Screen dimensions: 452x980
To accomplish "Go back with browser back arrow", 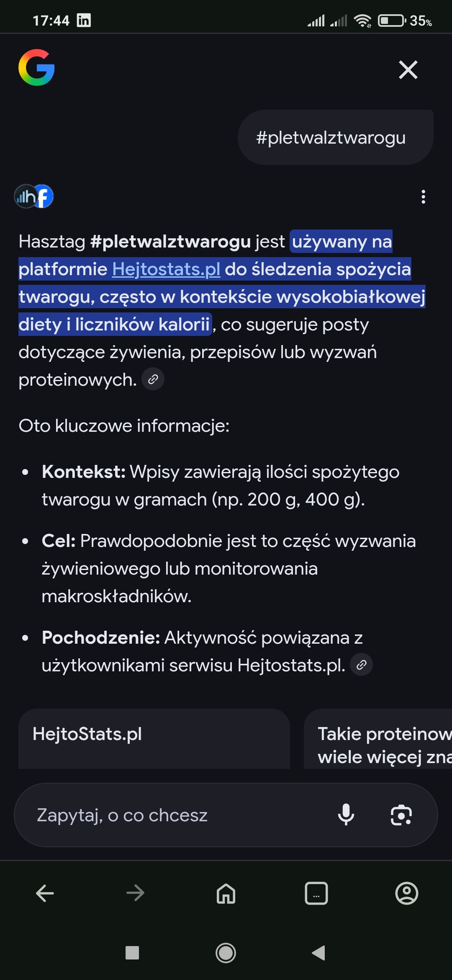I will (45, 893).
